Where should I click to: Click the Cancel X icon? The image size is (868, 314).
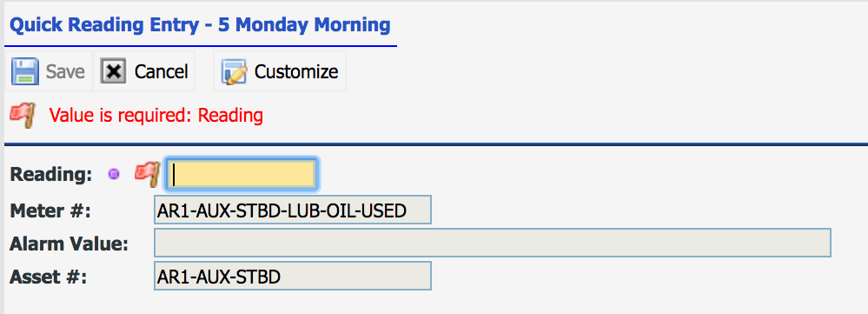(x=114, y=71)
